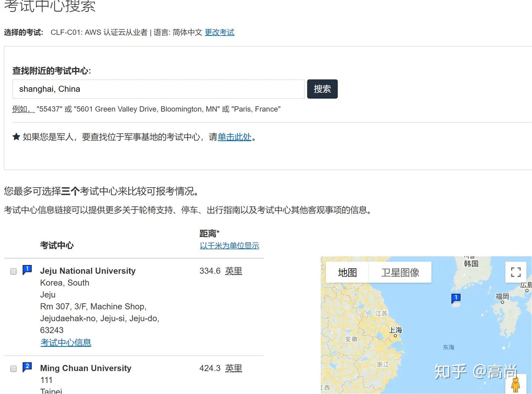The width and height of the screenshot is (532, 394).
Task: Click blue flag 2 beside Ming Chuan University
Action: tap(27, 367)
